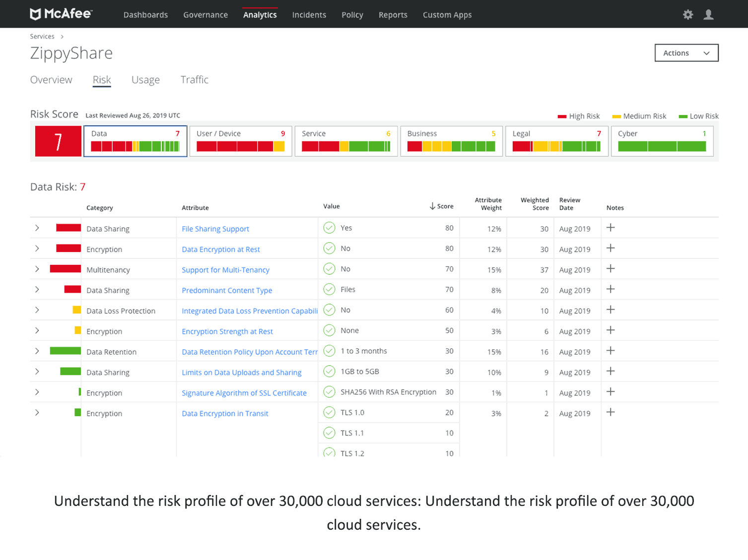Click the check circle beside 1GB to 5GB

click(329, 371)
